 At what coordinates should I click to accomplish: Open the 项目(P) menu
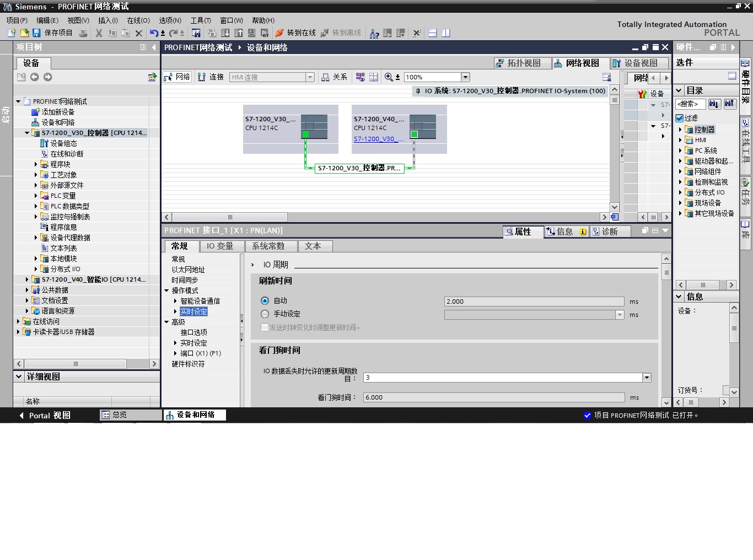17,20
